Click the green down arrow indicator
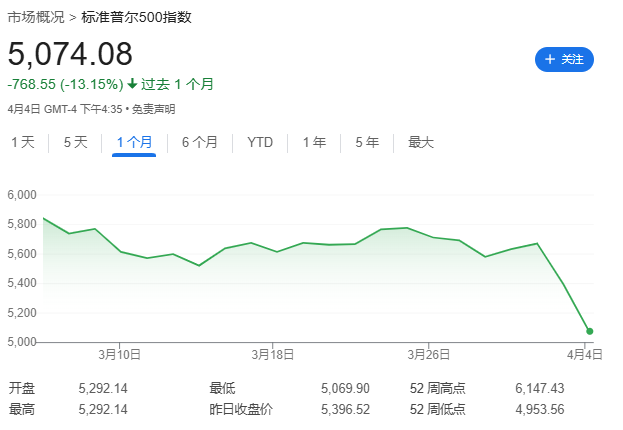Image resolution: width=623 pixels, height=430 pixels. point(132,84)
